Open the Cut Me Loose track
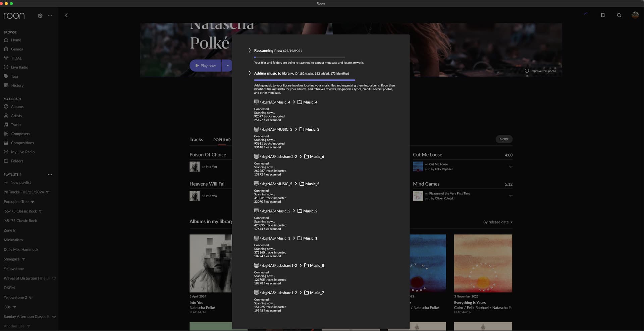The height and width of the screenshot is (331, 644). pyautogui.click(x=427, y=155)
